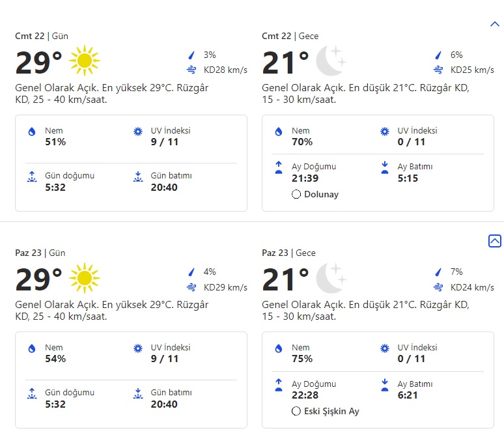Click the rain chance icon beside 7%
Screen dimensions: 504x437
(438, 272)
